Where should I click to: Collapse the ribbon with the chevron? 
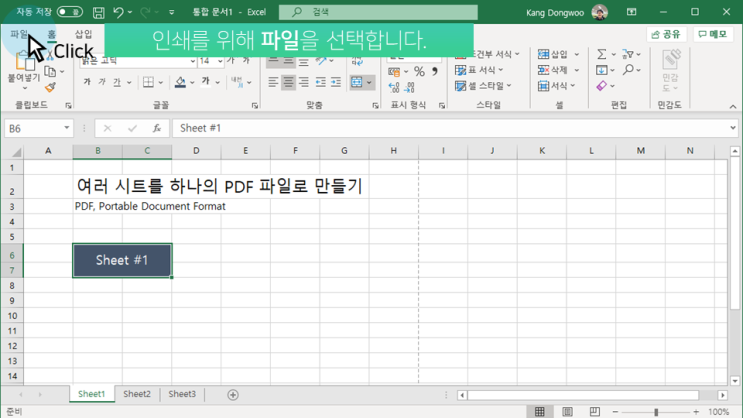[x=733, y=106]
